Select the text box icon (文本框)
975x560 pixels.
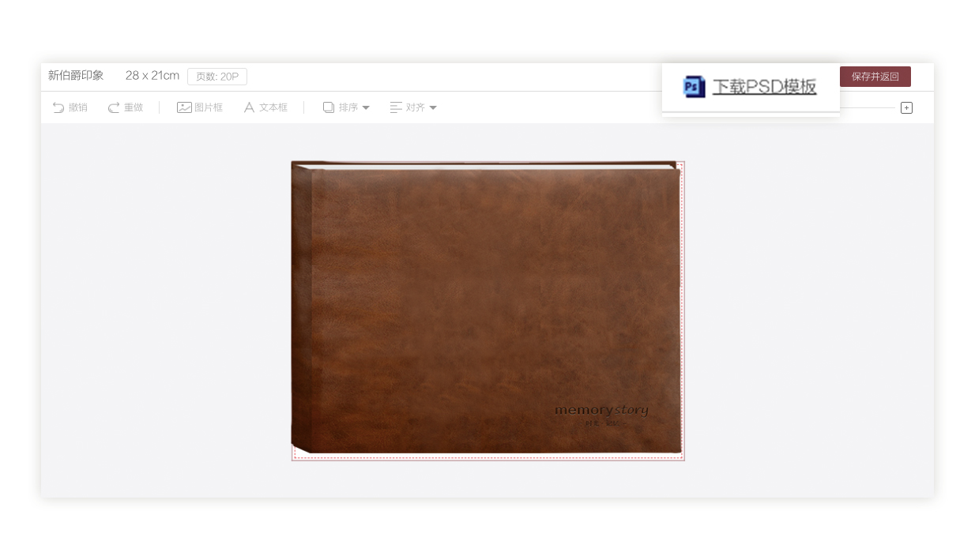(249, 107)
